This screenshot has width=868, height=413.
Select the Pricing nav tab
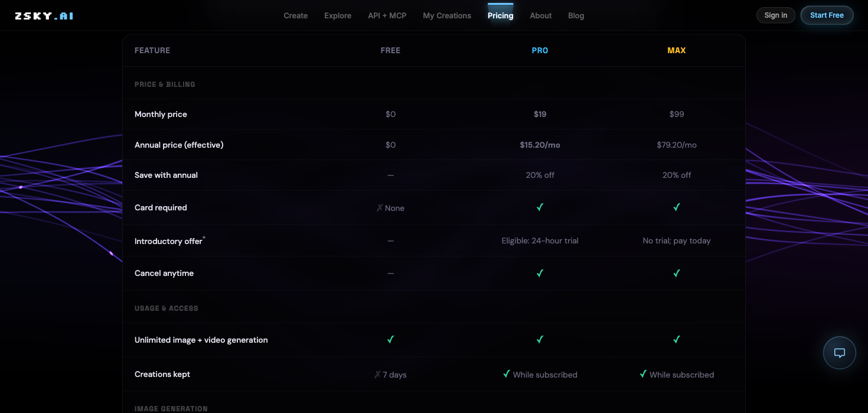(x=501, y=16)
